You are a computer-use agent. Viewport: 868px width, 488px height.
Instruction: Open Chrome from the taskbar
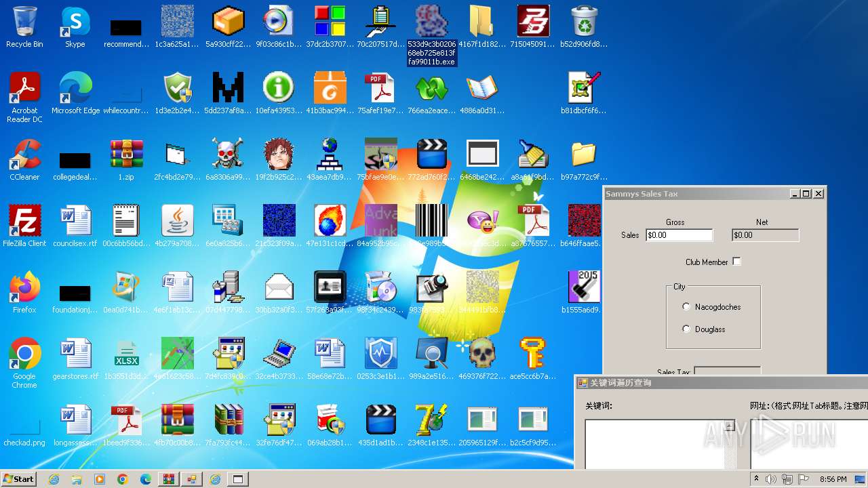[123, 479]
